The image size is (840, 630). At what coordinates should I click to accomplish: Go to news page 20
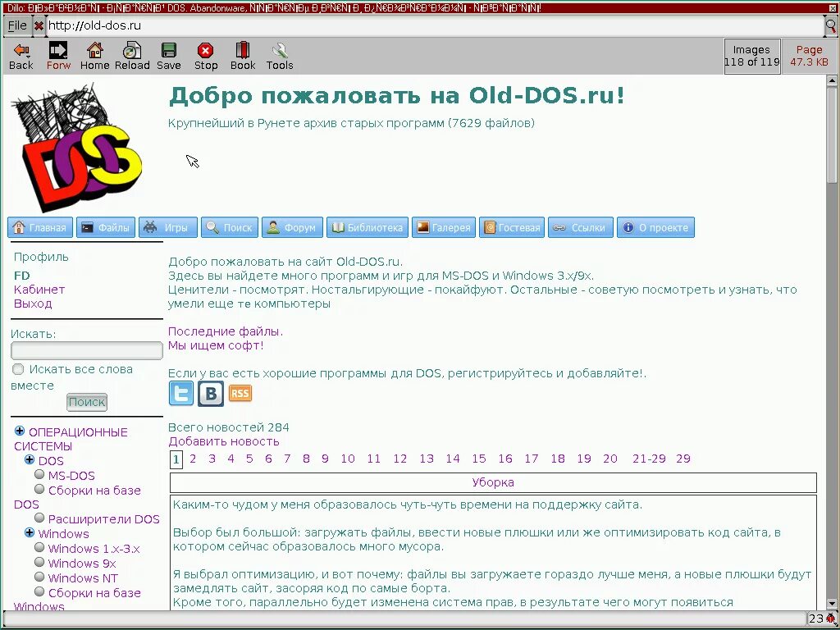click(x=610, y=459)
